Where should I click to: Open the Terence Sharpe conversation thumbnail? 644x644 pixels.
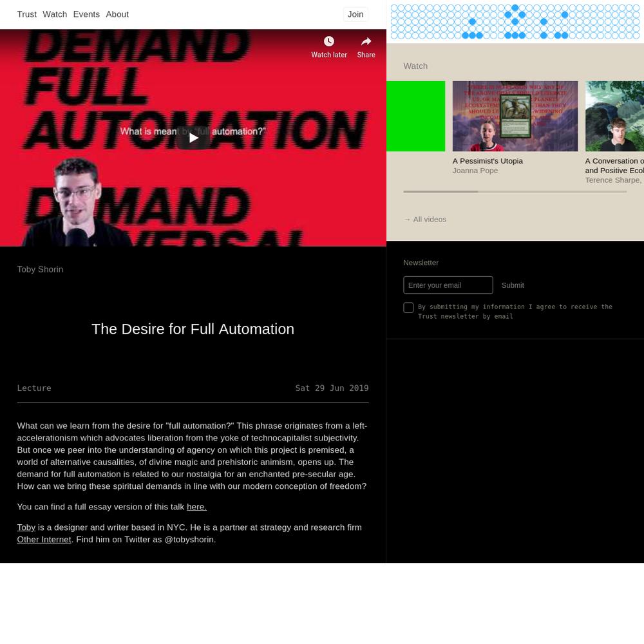[614, 116]
